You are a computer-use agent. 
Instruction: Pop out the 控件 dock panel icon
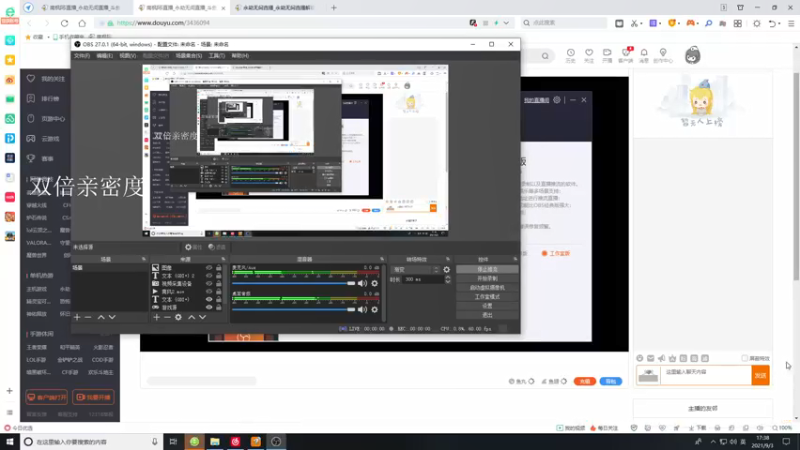pyautogui.click(x=515, y=259)
